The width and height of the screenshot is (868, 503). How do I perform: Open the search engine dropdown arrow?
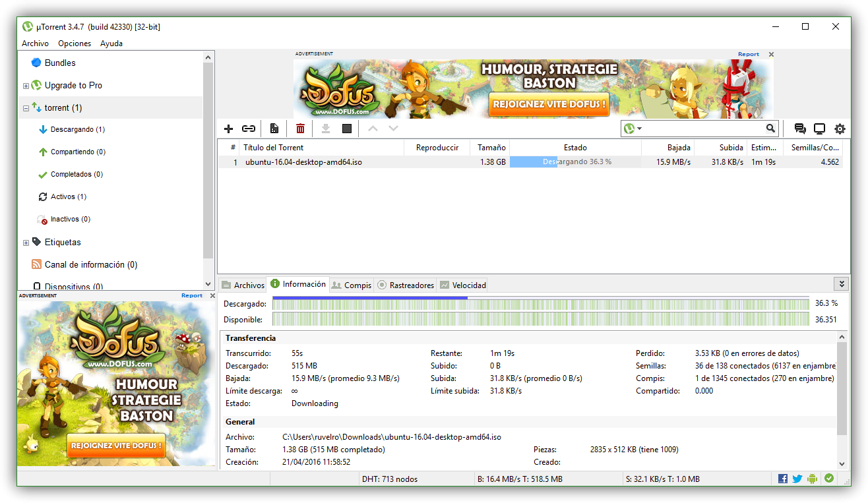(x=640, y=129)
